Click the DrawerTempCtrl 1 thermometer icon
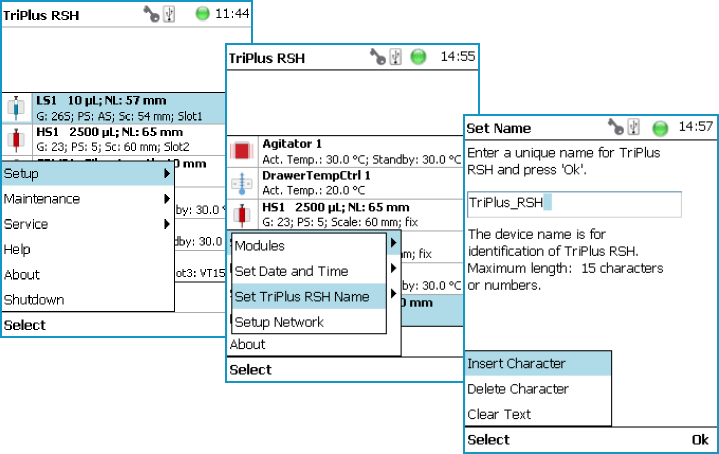Viewport: 719px width, 454px height. click(x=242, y=183)
